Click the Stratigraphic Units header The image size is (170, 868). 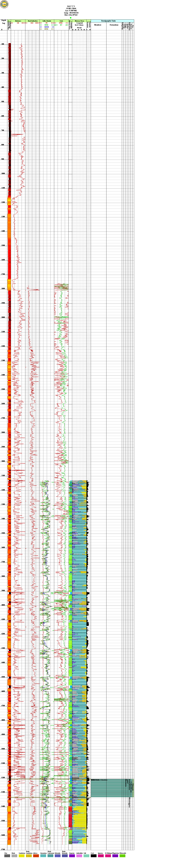point(112,21)
